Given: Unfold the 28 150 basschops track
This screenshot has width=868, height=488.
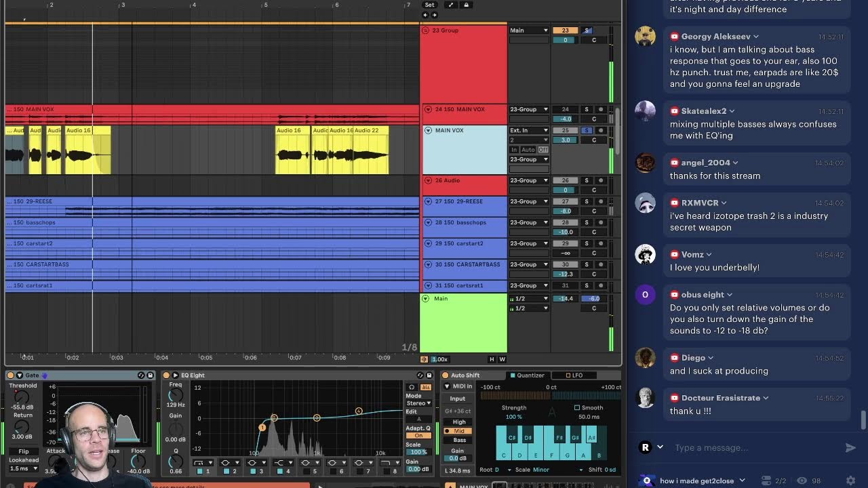Looking at the screenshot, I should (x=428, y=222).
